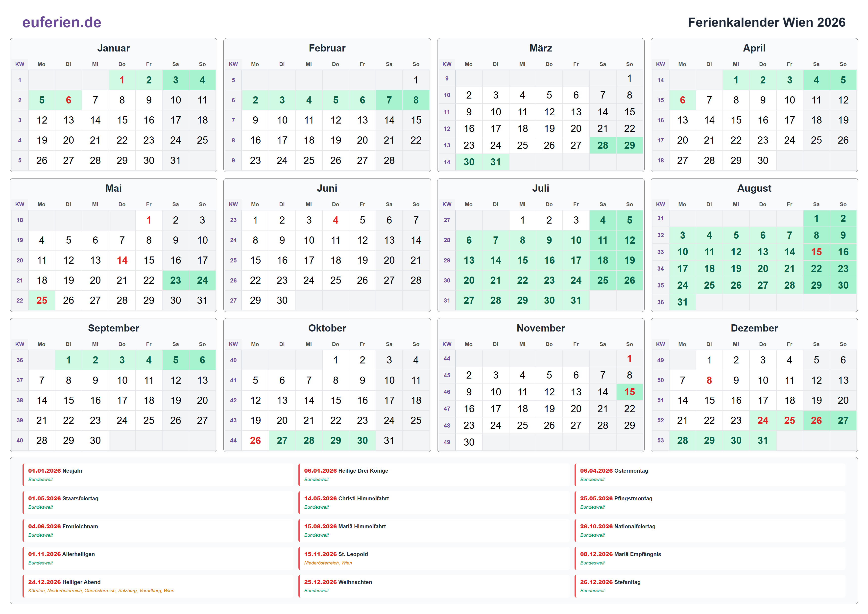Click KW 53 week number in Dezember
This screenshot has height=614, width=868.
660,440
